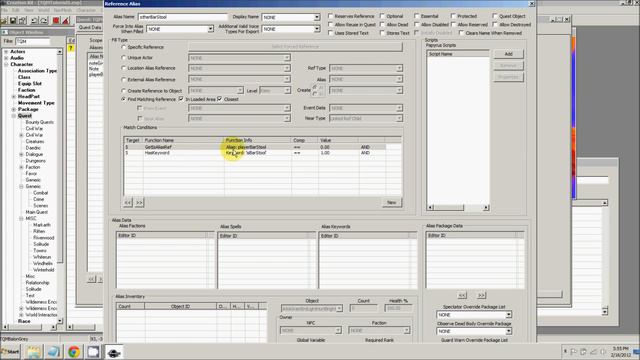Open the Start menu
Screen dimensions: 640x360
[x=11, y=351]
